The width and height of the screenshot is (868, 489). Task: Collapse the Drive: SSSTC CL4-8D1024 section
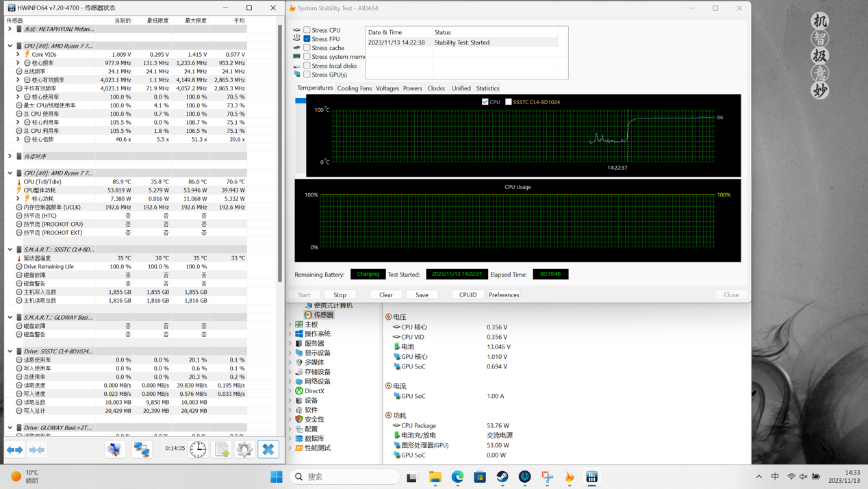tap(10, 351)
